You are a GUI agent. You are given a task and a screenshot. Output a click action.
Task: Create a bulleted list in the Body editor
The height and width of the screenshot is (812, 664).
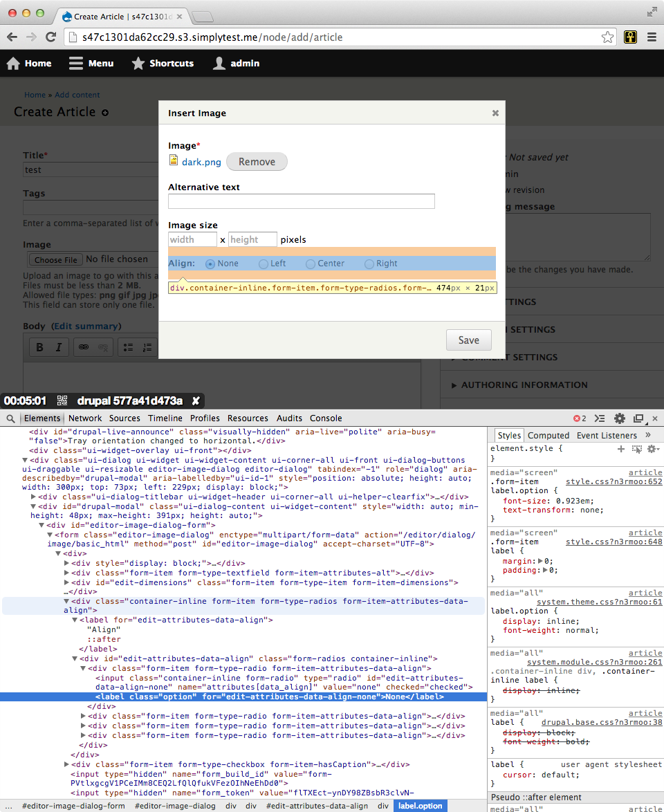click(x=129, y=347)
